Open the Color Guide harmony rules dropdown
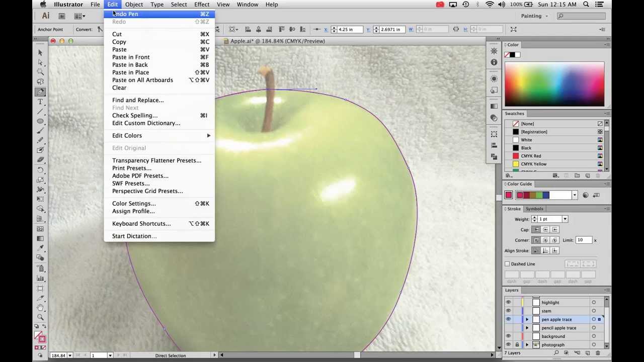Screen dimensions: 644x362 [575, 195]
